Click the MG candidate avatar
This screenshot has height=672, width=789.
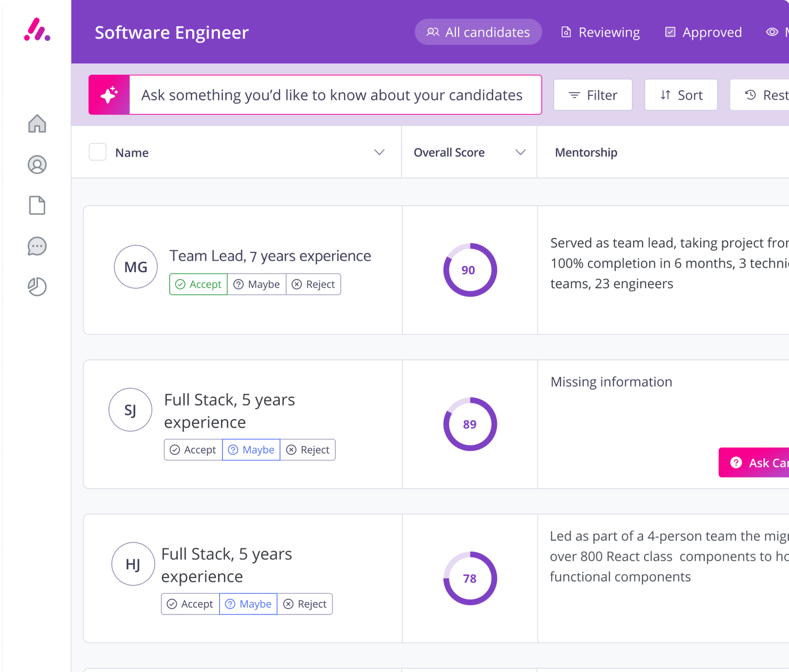pos(135,267)
